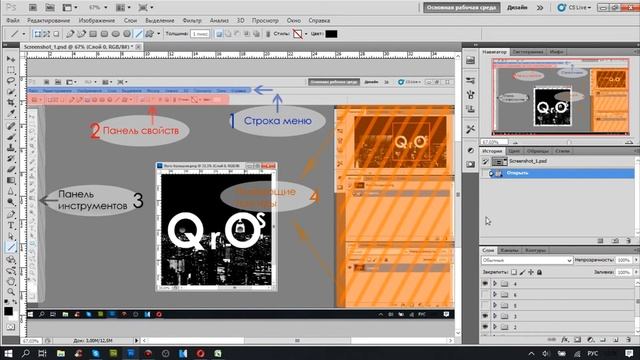Select the Hand tool
This screenshot has width=640, height=360.
tap(11, 281)
